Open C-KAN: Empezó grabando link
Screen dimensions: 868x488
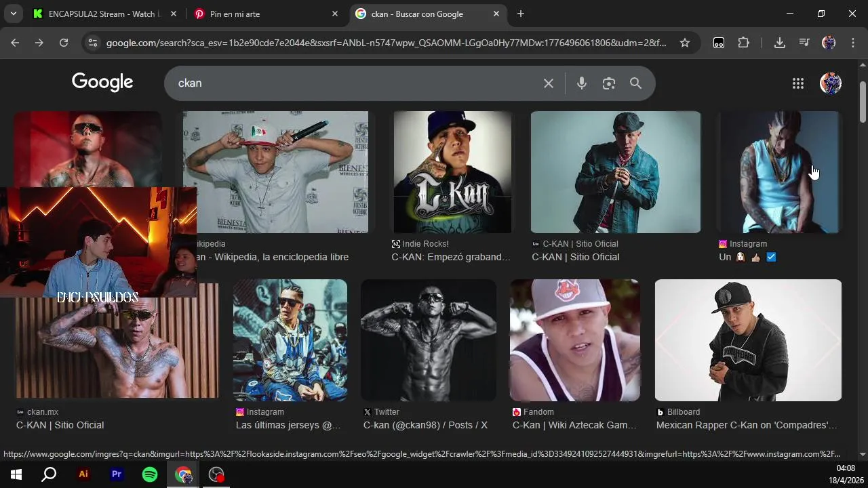451,257
